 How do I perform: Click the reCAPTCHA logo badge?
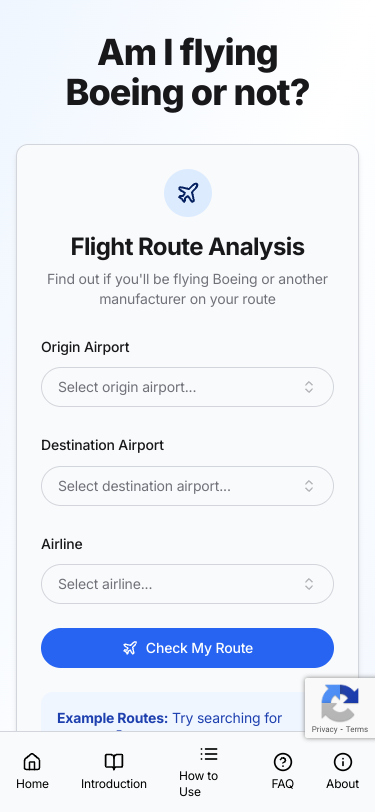340,703
